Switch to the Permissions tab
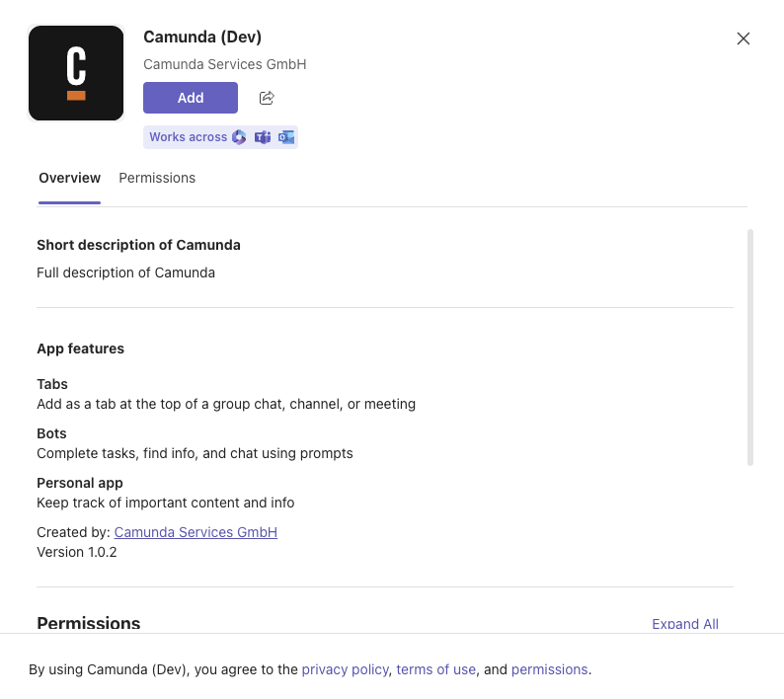Image resolution: width=784 pixels, height=699 pixels. click(157, 178)
